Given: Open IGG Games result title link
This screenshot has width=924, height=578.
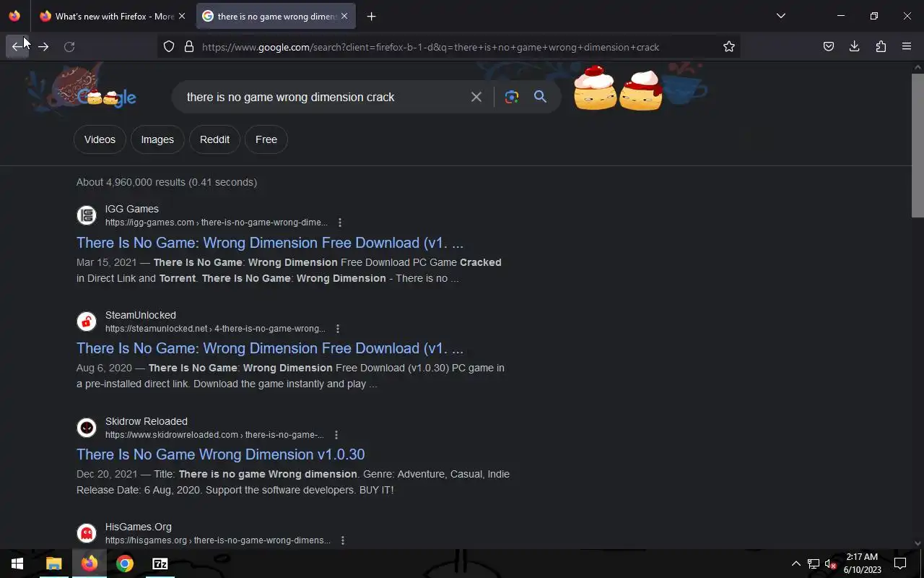Looking at the screenshot, I should click(x=270, y=243).
